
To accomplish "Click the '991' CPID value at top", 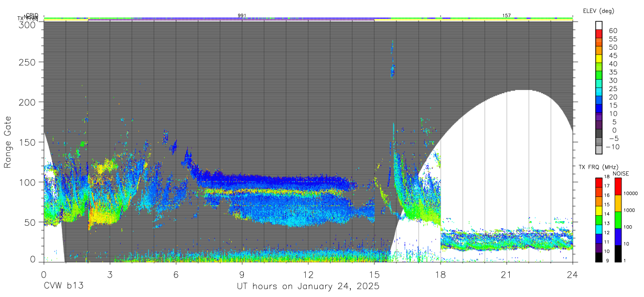I will click(242, 16).
